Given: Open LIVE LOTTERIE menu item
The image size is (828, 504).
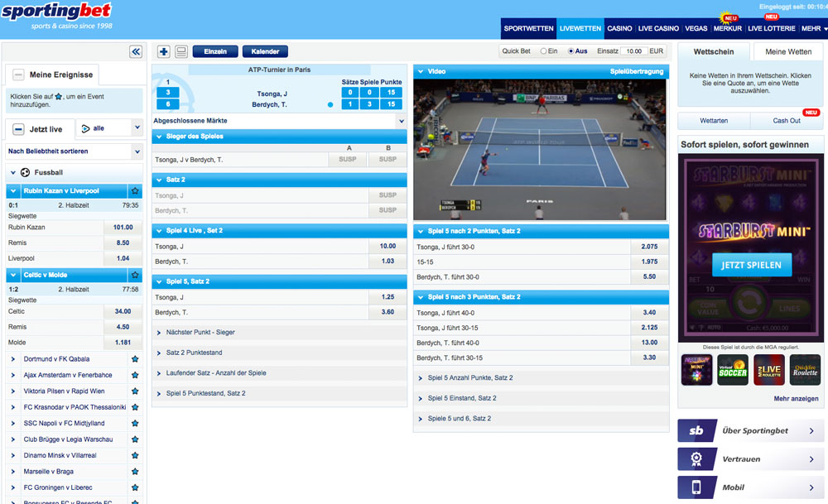Looking at the screenshot, I should click(x=772, y=28).
